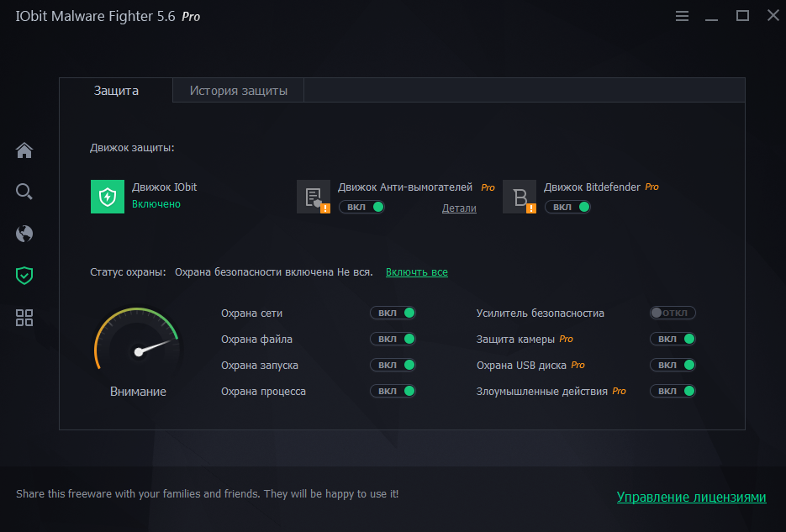Click the Внимание status label
The image size is (786, 532).
pos(138,392)
